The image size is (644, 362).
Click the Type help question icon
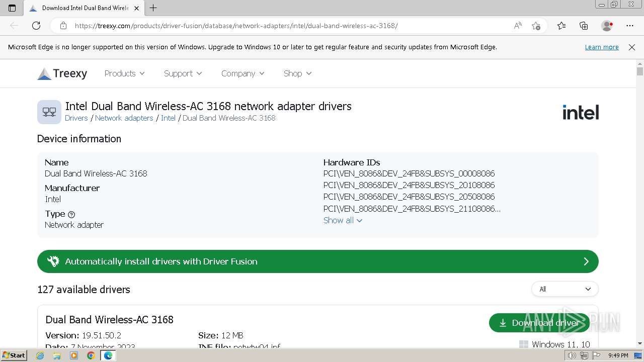[71, 214]
